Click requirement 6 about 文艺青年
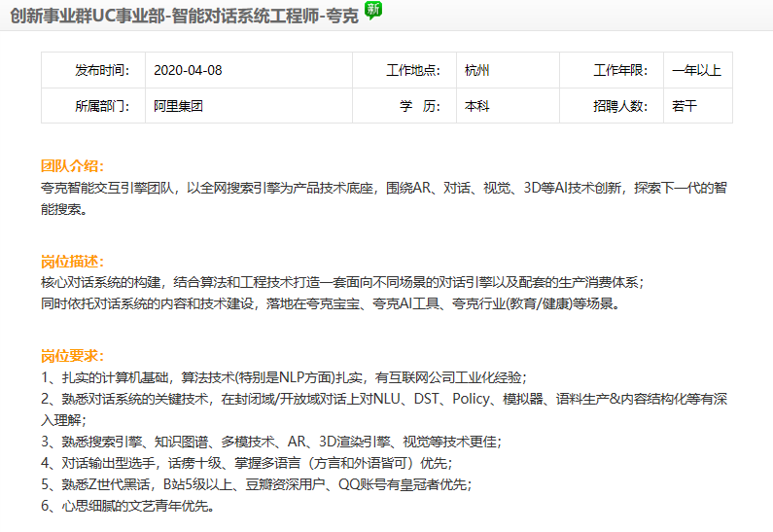Viewport: 773px width, 532px height. [127, 506]
